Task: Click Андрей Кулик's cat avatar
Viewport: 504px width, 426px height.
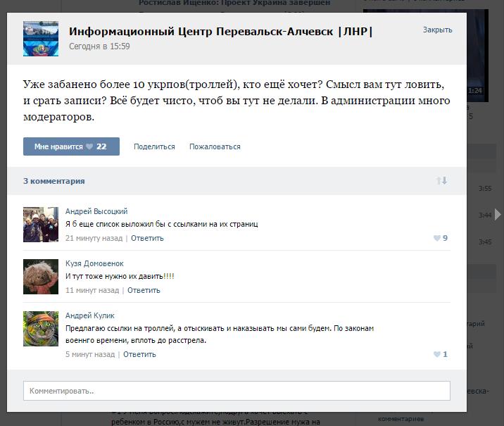Action: (41, 329)
